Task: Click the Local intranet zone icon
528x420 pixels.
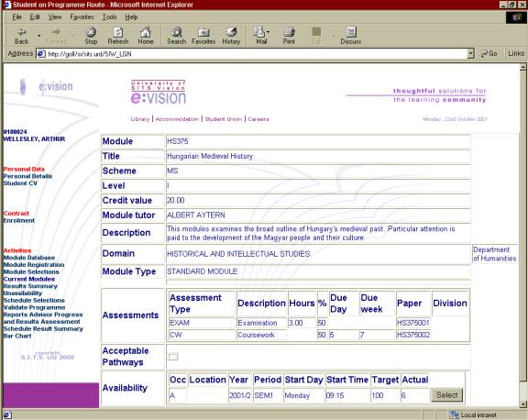Action: pyautogui.click(x=455, y=414)
